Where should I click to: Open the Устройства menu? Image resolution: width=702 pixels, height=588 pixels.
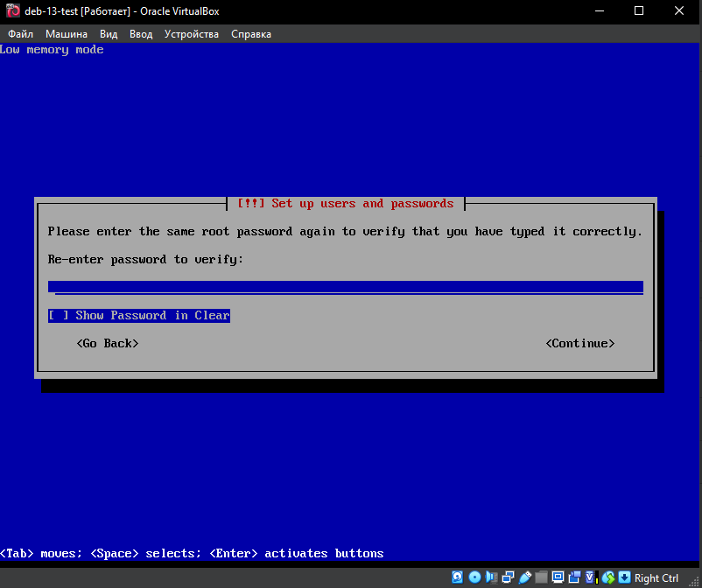(192, 34)
